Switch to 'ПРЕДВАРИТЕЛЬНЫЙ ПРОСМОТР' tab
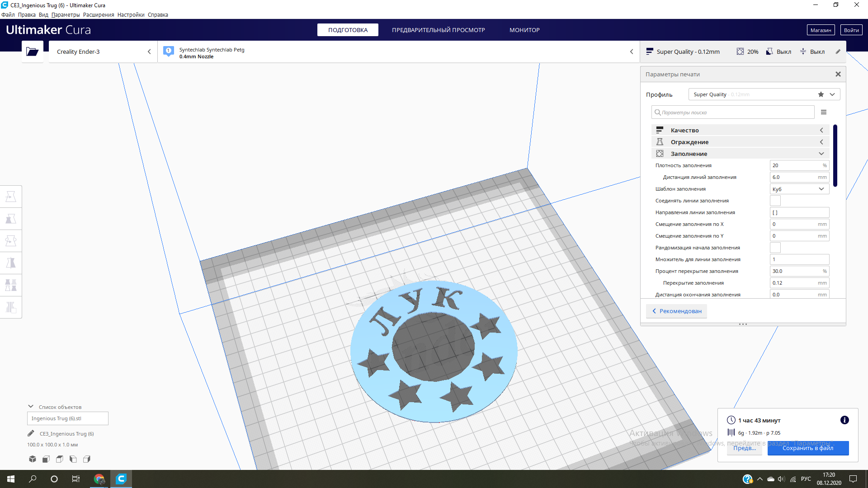The height and width of the screenshot is (488, 868). click(x=438, y=30)
